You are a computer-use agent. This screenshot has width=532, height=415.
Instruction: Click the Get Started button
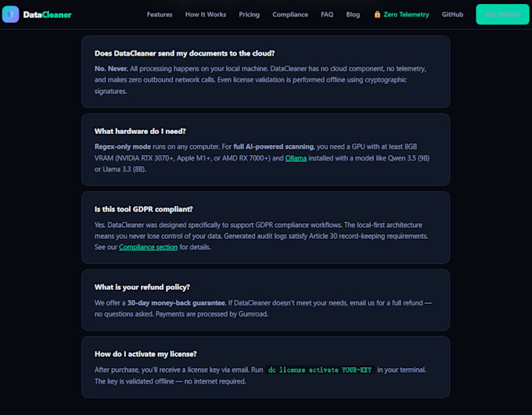(x=502, y=15)
